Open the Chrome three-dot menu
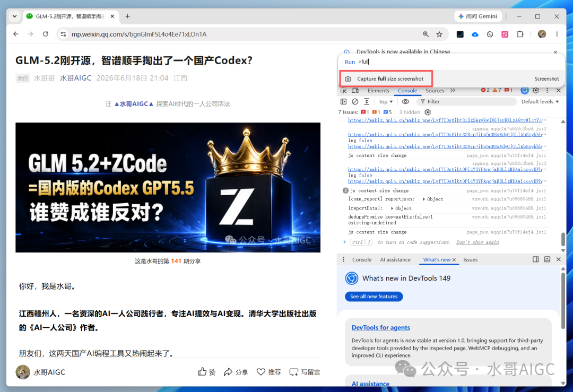This screenshot has width=573, height=392. pos(557,34)
